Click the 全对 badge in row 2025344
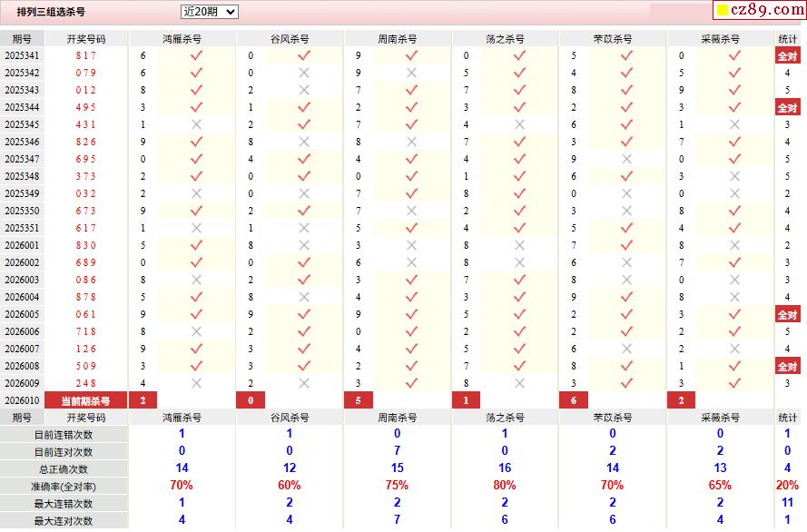The image size is (807, 532). pos(787,107)
